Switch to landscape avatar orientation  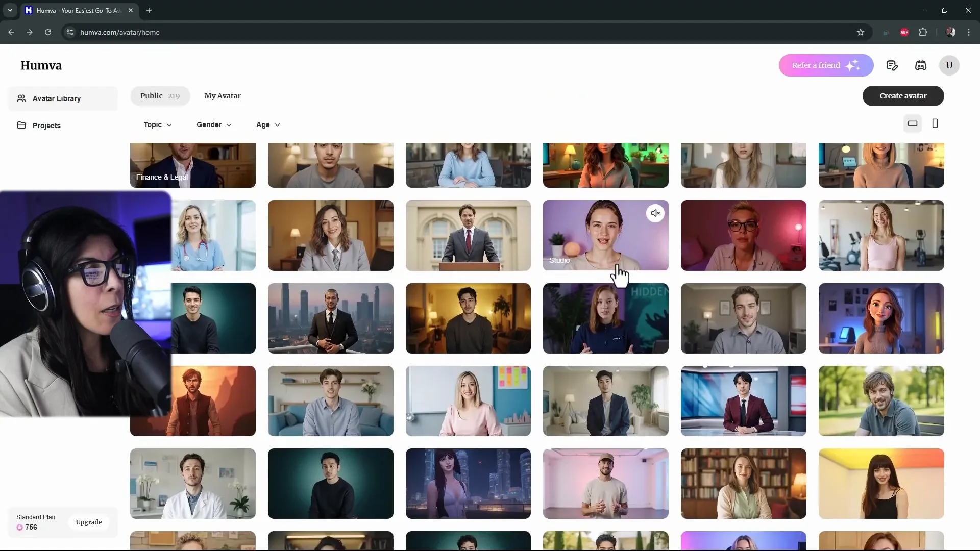913,123
